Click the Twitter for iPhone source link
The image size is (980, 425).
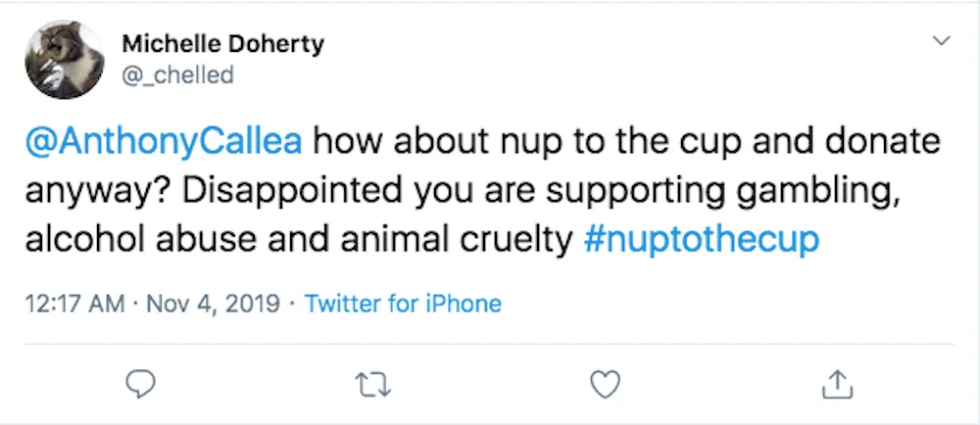coord(403,304)
